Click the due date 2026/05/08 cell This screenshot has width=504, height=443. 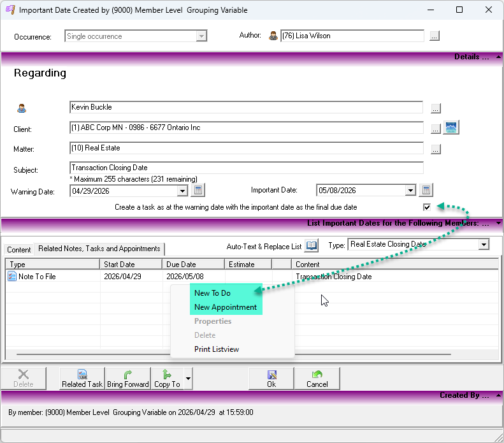tap(185, 277)
